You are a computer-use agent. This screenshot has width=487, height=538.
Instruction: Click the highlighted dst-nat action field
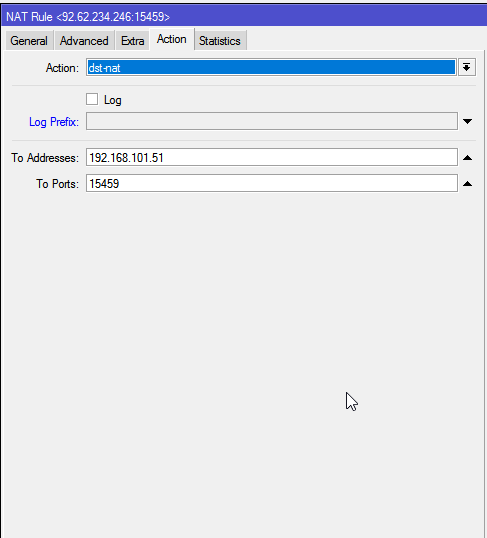click(x=271, y=67)
